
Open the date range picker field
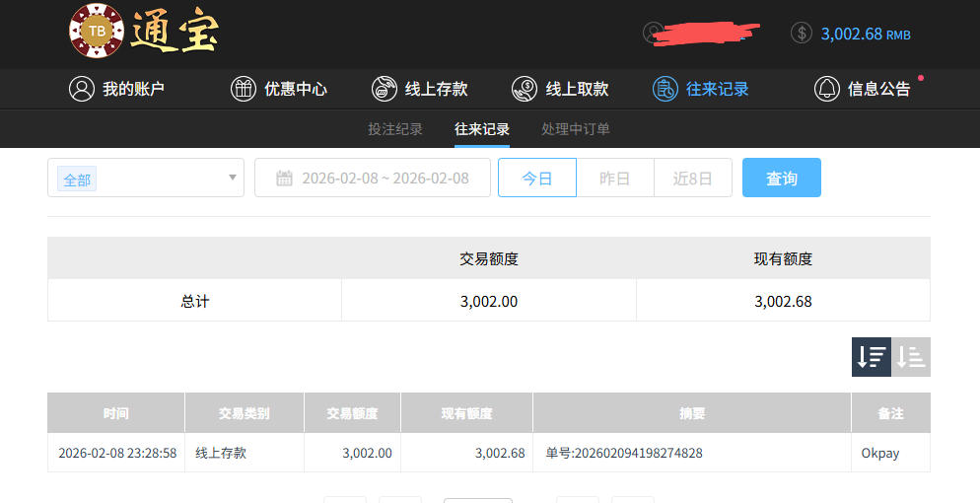pos(373,178)
